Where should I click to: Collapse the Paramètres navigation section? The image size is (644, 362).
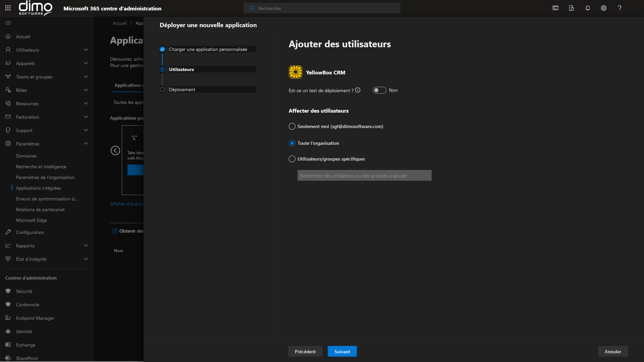point(86,143)
